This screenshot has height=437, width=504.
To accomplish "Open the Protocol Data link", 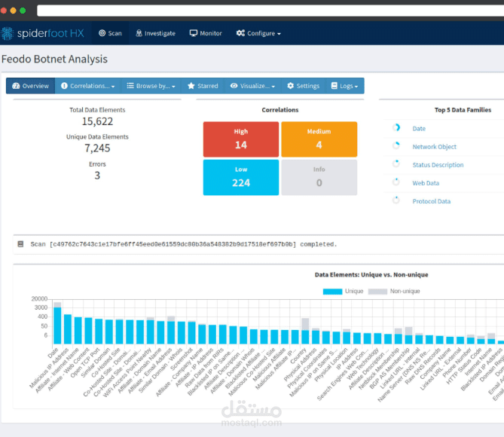I will tap(432, 201).
